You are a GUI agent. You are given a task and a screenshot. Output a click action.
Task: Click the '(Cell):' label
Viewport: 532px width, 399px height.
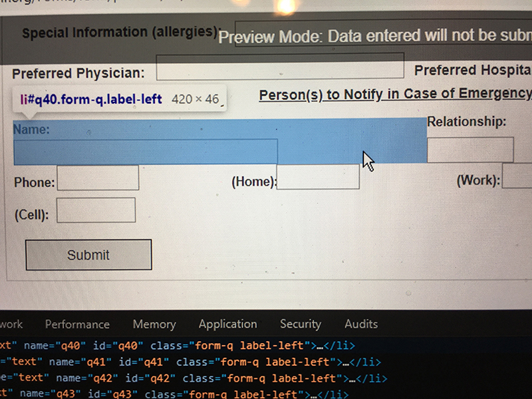point(31,215)
